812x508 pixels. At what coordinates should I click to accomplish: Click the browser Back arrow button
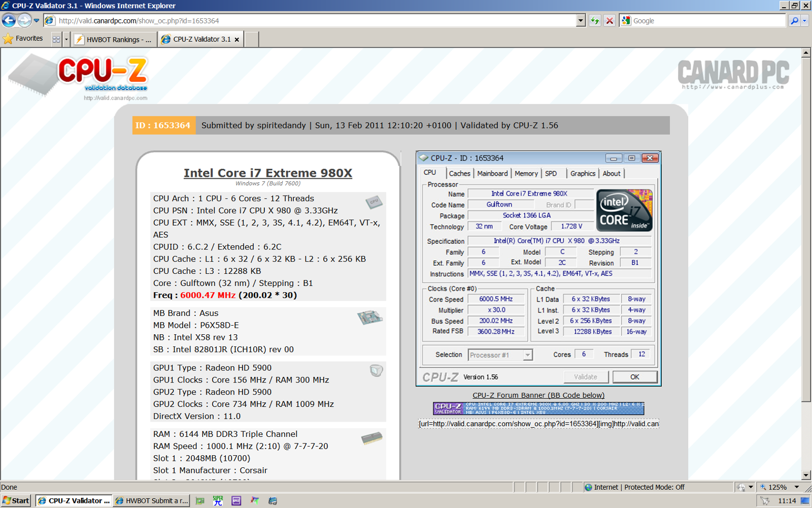[9, 20]
